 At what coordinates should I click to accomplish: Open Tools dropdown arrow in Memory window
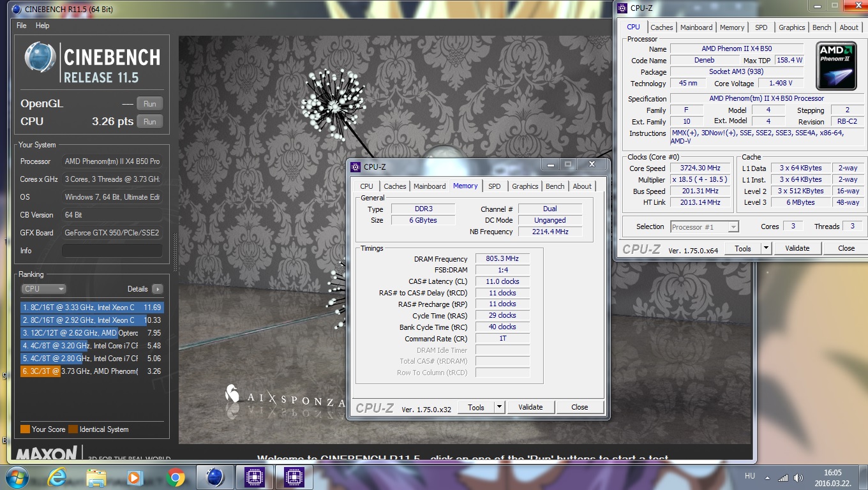(x=500, y=407)
